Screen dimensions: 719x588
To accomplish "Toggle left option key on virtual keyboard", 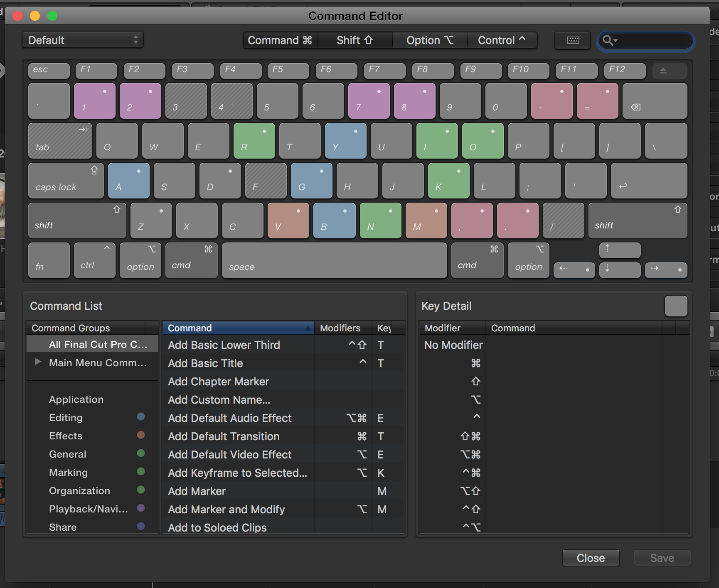I will 140,260.
